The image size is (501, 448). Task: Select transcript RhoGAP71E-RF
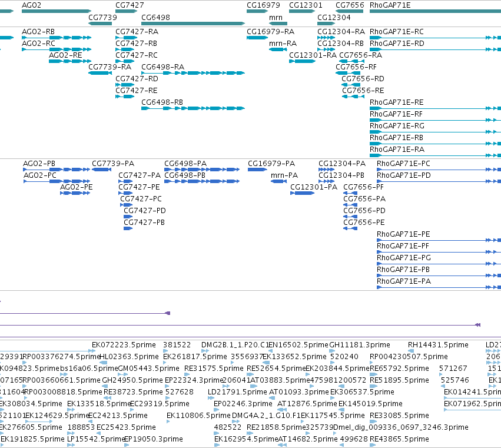pyautogui.click(x=396, y=114)
